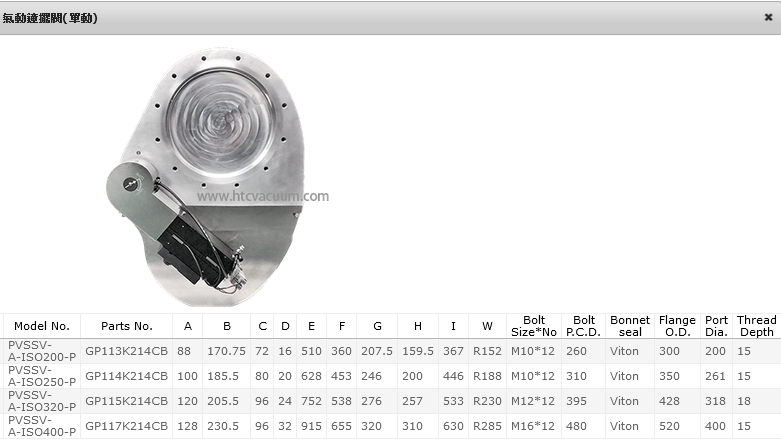Click the R285 value in W column
The image size is (781, 440).
[488, 427]
